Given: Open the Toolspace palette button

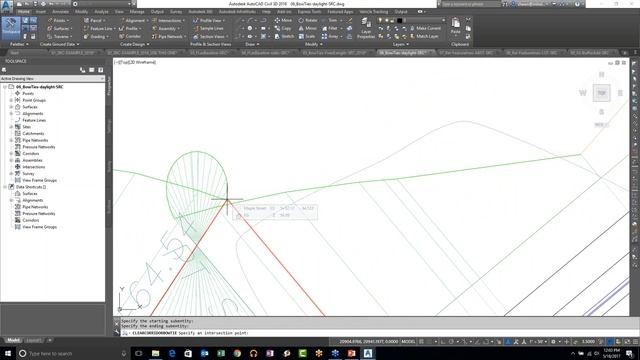Looking at the screenshot, I should coord(11,28).
